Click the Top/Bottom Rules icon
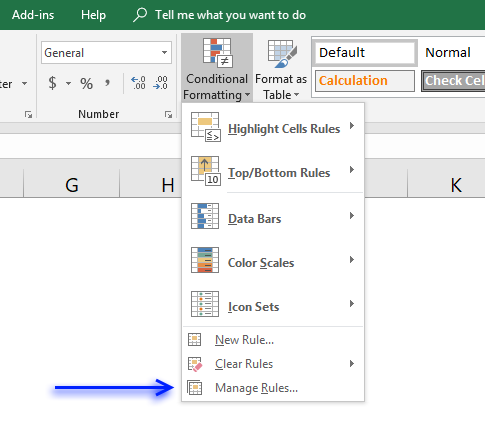485x429 pixels. pyautogui.click(x=205, y=171)
